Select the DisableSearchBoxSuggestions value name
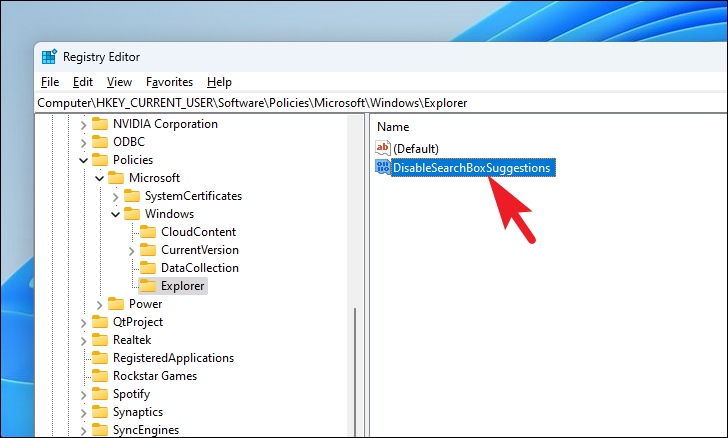The image size is (728, 438). point(473,168)
